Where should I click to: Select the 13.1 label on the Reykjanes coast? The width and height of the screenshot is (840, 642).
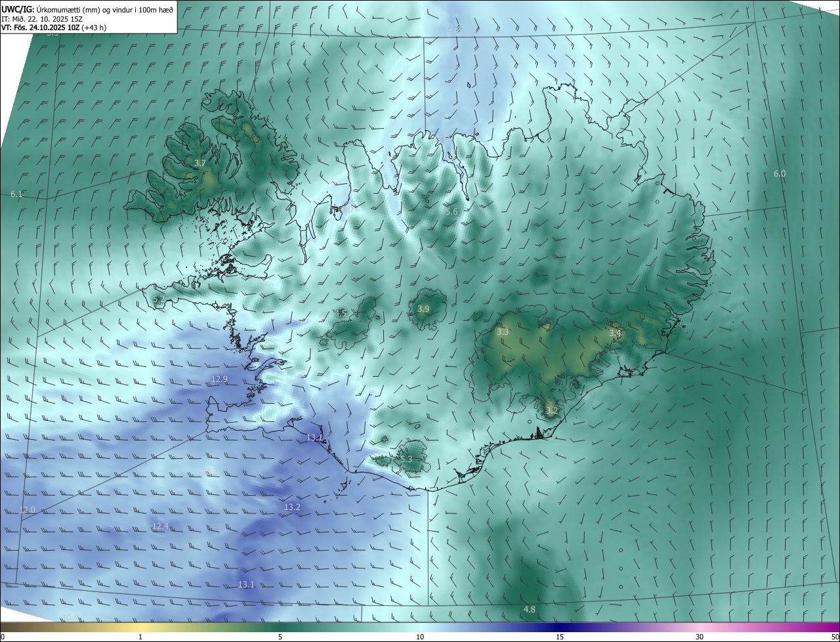pyautogui.click(x=315, y=437)
